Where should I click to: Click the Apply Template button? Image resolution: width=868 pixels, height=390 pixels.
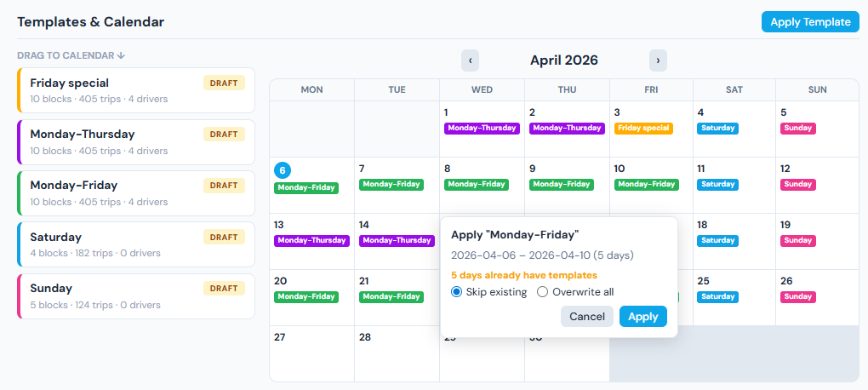point(809,22)
